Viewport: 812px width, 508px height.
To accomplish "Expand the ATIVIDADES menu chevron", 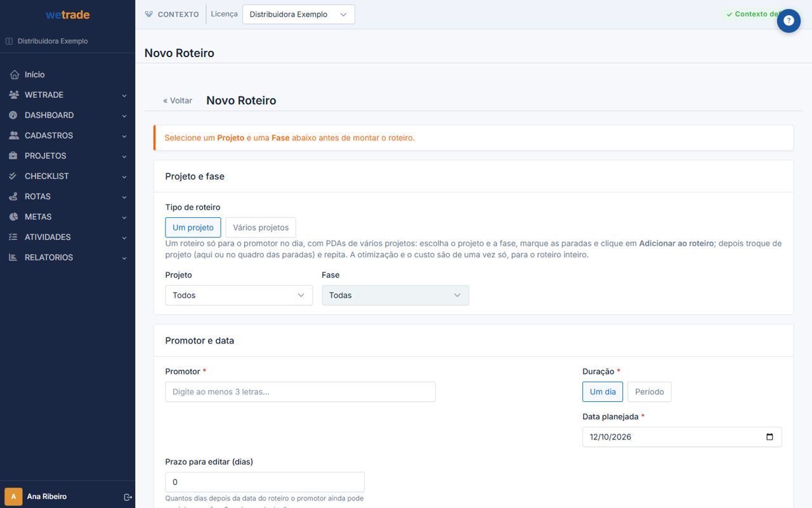I will click(x=124, y=237).
